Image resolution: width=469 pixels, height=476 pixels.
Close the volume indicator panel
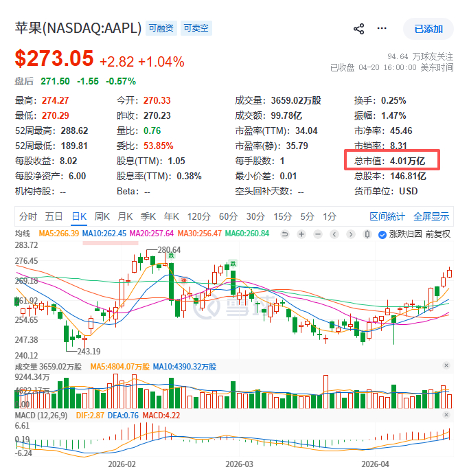pos(446,365)
